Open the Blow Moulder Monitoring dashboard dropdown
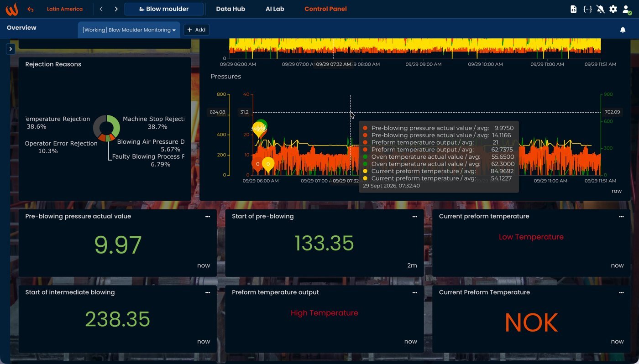This screenshot has width=639, height=364. click(129, 30)
